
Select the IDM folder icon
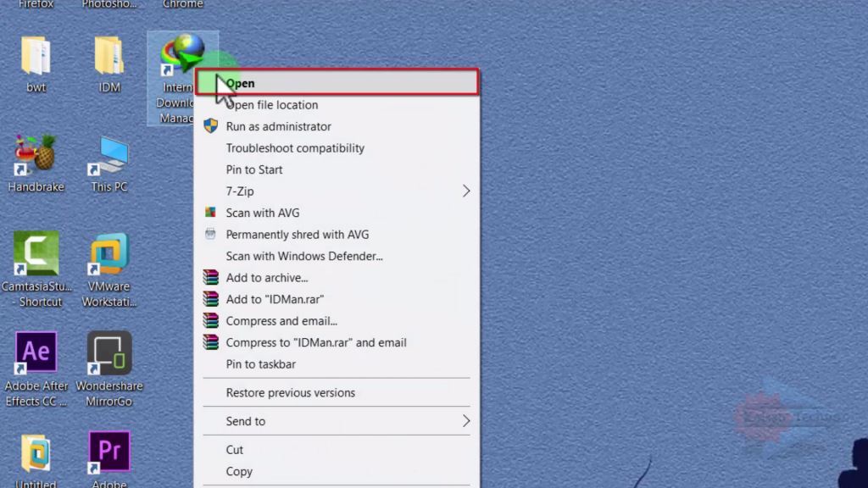point(109,56)
